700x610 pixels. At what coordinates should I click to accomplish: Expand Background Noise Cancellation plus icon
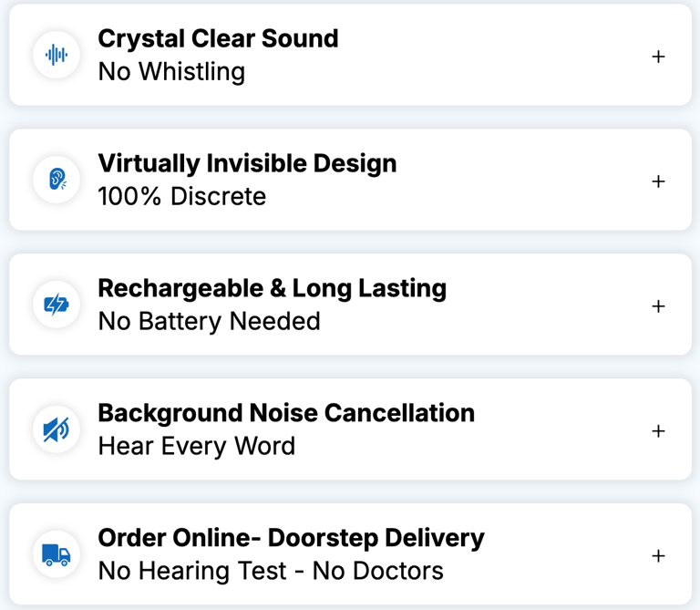(x=658, y=430)
